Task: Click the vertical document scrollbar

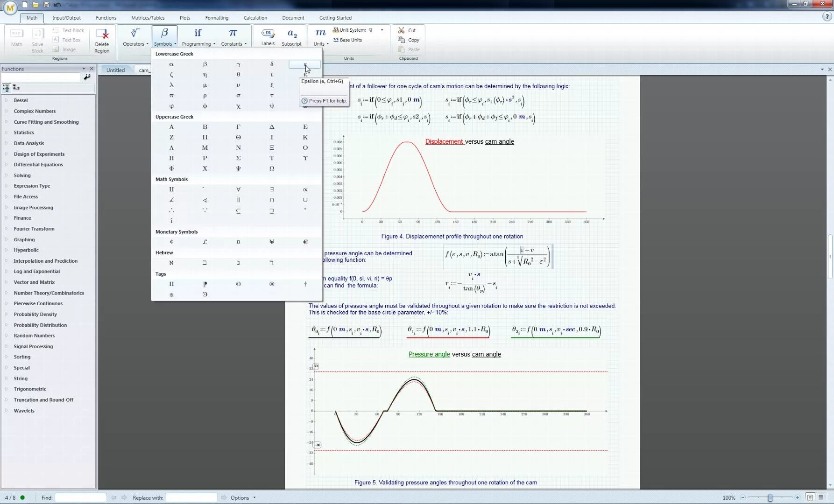Action: [830, 257]
